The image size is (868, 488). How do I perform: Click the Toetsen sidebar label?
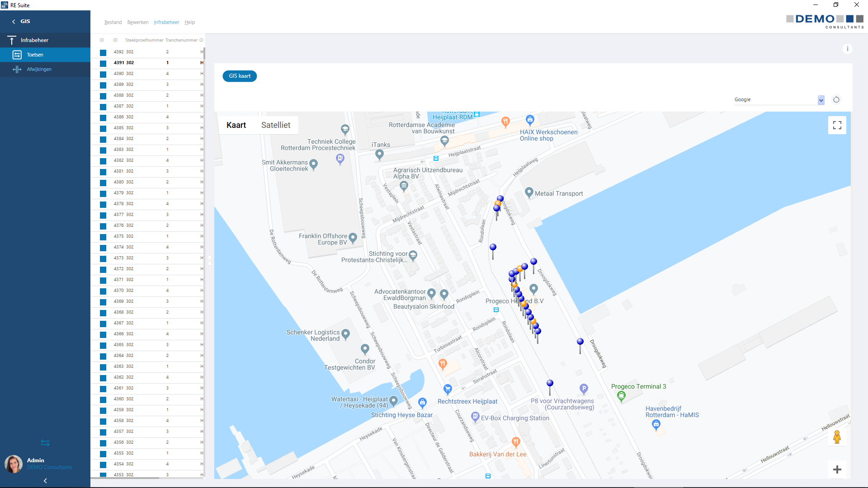coord(35,55)
